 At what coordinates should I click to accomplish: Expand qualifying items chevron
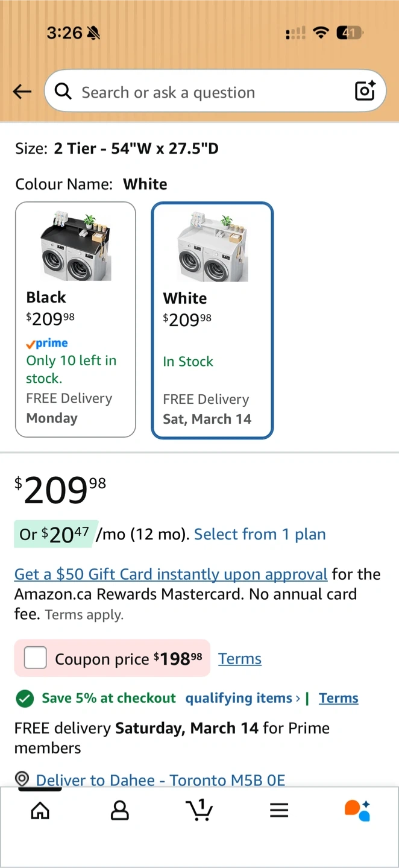tap(298, 699)
